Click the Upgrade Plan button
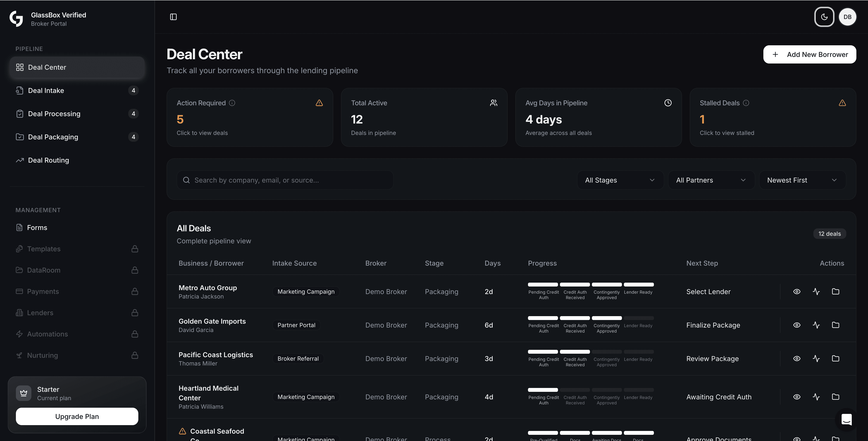868x441 pixels. coord(77,416)
